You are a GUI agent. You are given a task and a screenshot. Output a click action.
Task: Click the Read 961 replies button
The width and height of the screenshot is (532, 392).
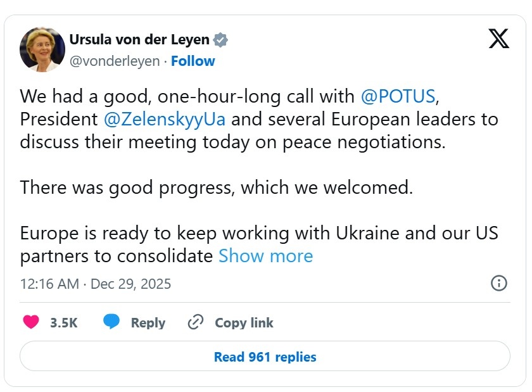pos(265,357)
